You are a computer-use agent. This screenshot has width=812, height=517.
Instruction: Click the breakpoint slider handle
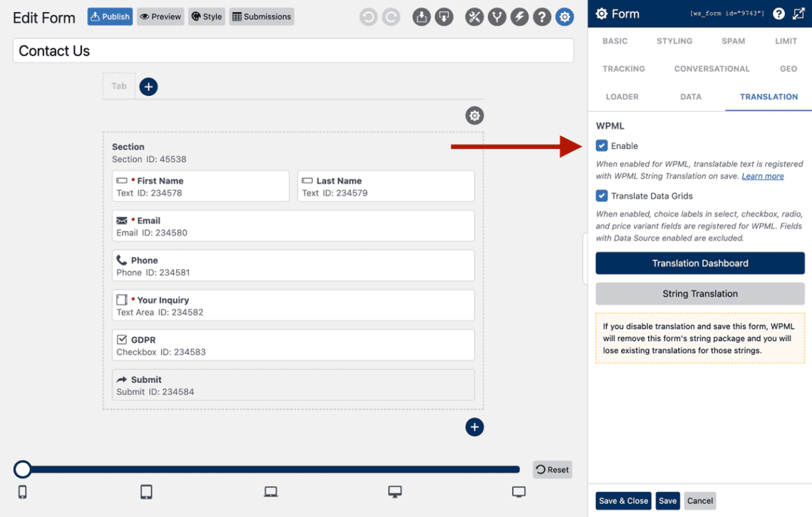[x=22, y=469]
